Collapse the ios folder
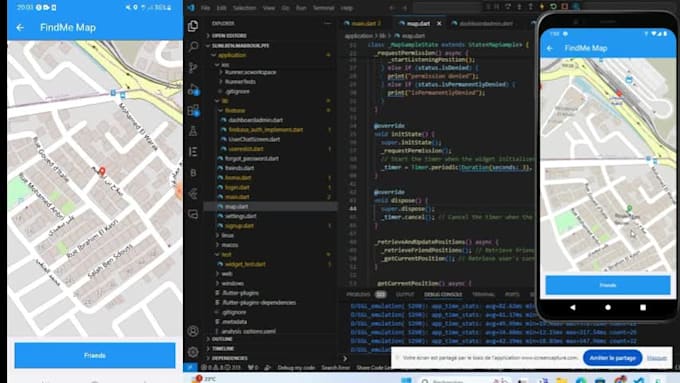The height and width of the screenshot is (383, 680). 225,65
